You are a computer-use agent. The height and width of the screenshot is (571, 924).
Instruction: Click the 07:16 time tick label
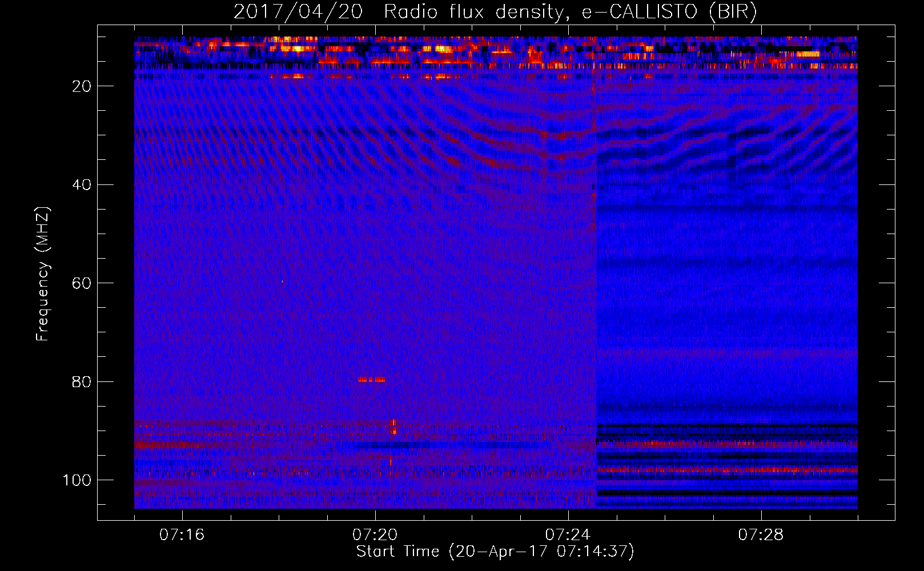pos(182,535)
